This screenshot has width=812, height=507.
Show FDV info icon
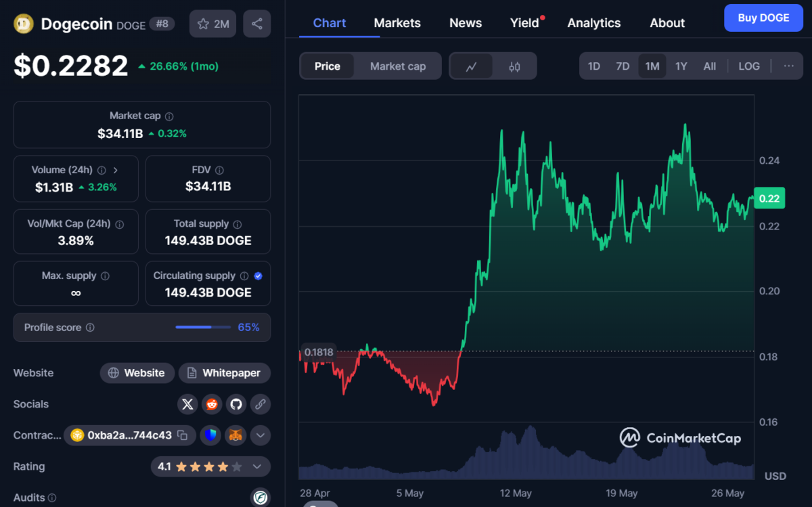click(x=219, y=171)
